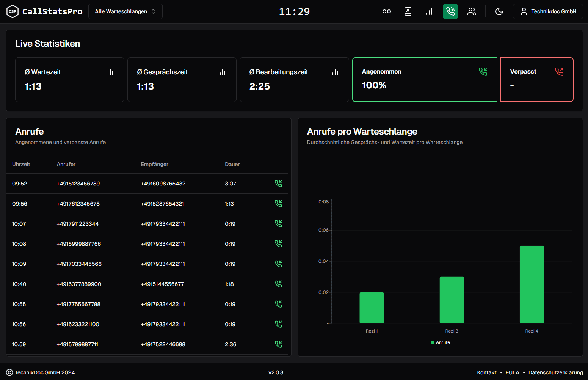This screenshot has width=588, height=380.
Task: Open the Alle Warteschlangen dropdown
Action: (125, 11)
